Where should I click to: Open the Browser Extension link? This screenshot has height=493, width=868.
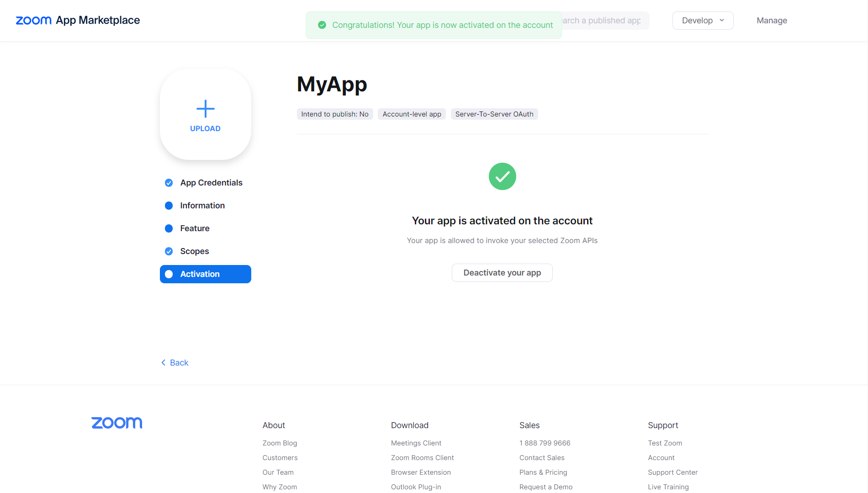pos(421,472)
